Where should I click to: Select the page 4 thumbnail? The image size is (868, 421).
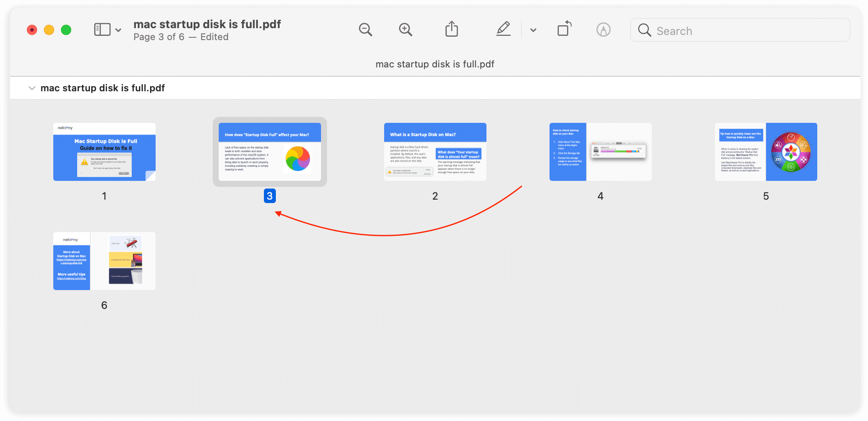pos(600,152)
